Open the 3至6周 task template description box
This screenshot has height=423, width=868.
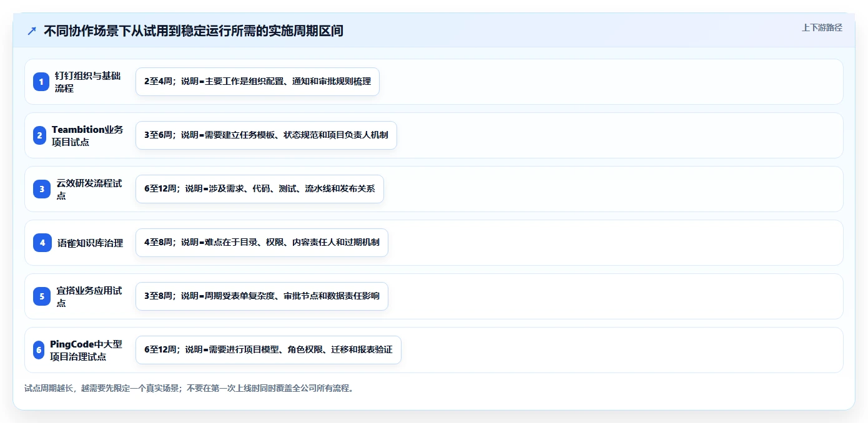tap(266, 135)
